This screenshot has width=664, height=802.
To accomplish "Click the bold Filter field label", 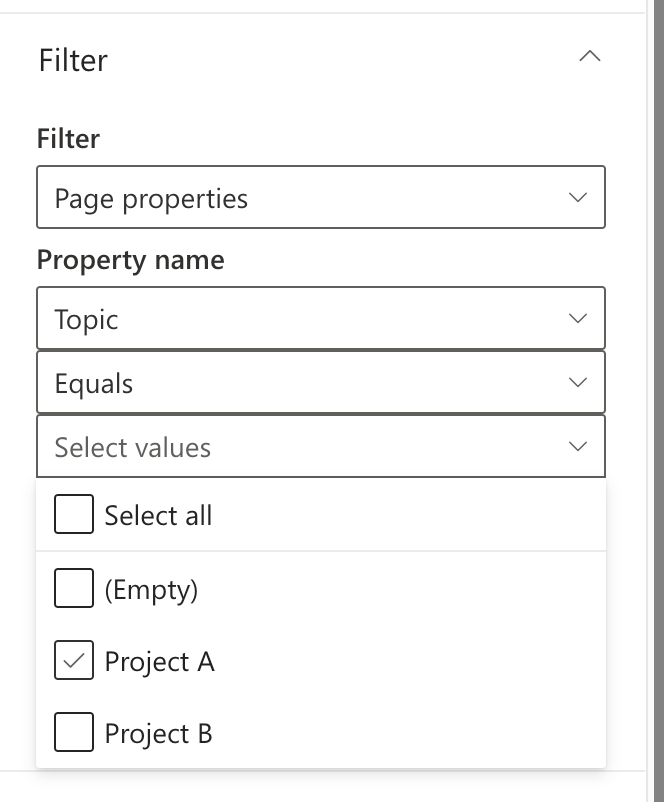I will tap(68, 139).
